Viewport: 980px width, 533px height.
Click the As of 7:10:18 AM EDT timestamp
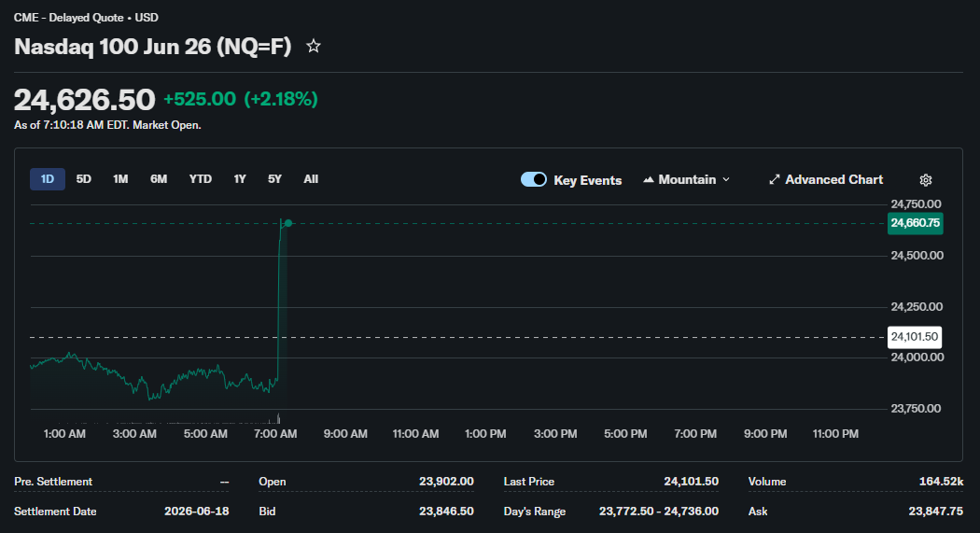pyautogui.click(x=107, y=125)
